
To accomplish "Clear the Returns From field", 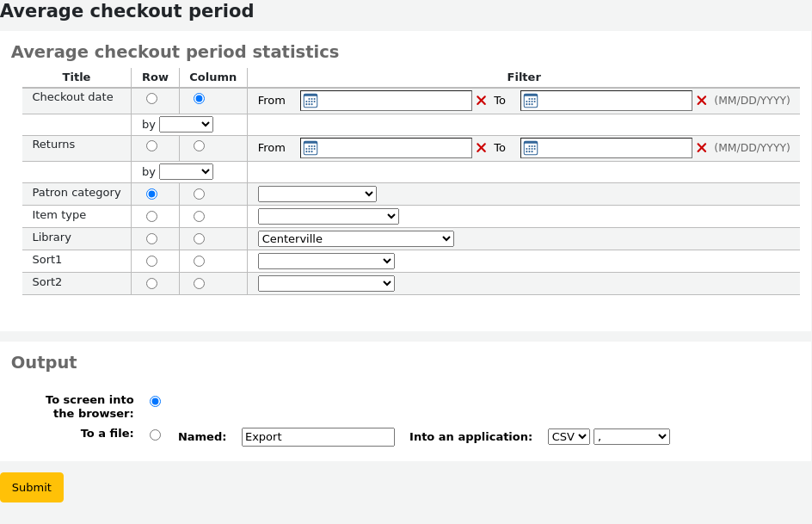I will pos(481,147).
